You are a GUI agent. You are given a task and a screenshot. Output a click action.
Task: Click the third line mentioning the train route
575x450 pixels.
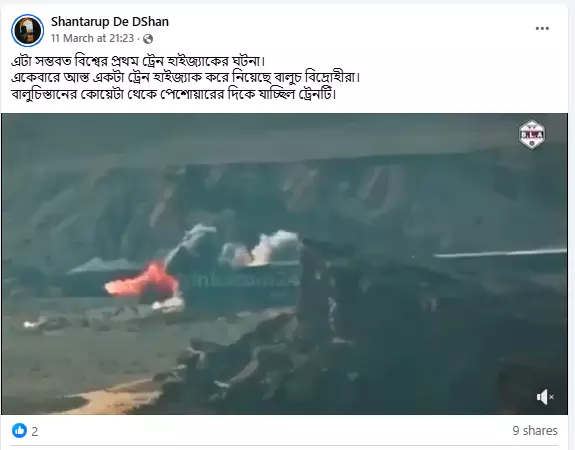pos(174,94)
